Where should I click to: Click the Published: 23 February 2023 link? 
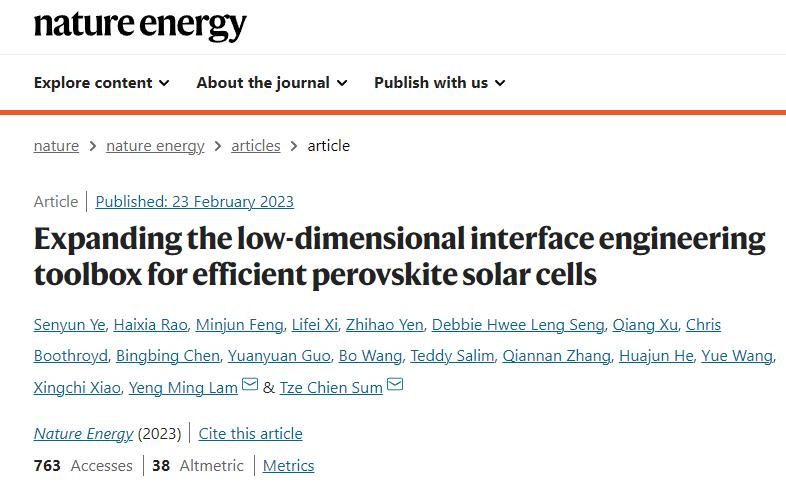pyautogui.click(x=195, y=202)
